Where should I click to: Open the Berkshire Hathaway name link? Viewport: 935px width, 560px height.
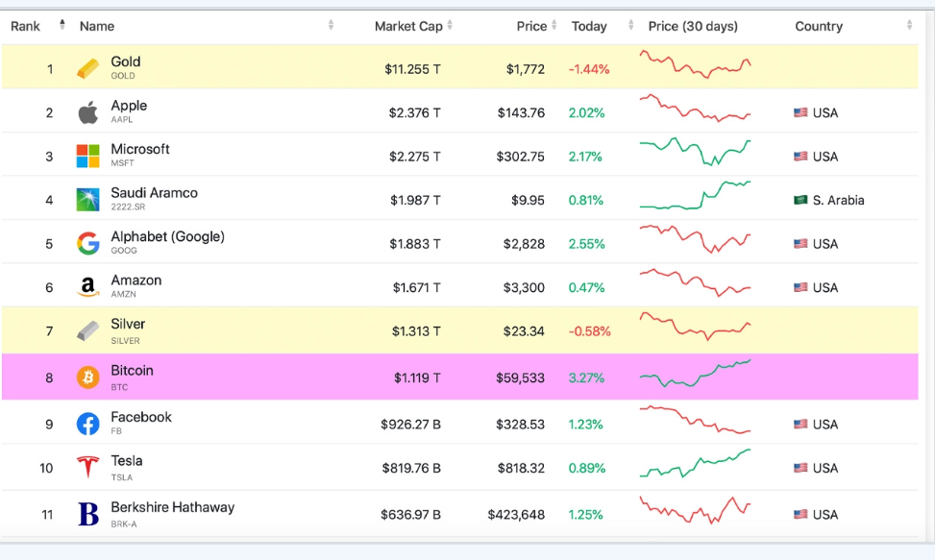coord(172,507)
